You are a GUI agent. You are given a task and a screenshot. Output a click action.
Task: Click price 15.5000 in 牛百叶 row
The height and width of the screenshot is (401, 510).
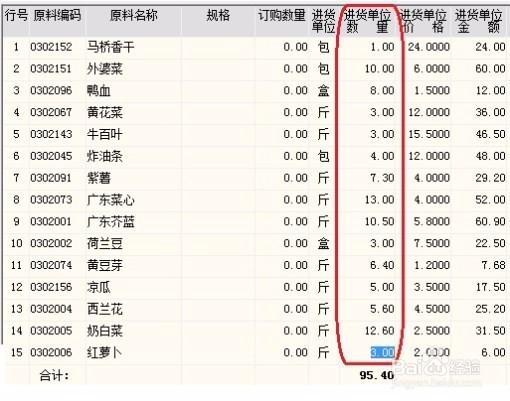tap(429, 134)
